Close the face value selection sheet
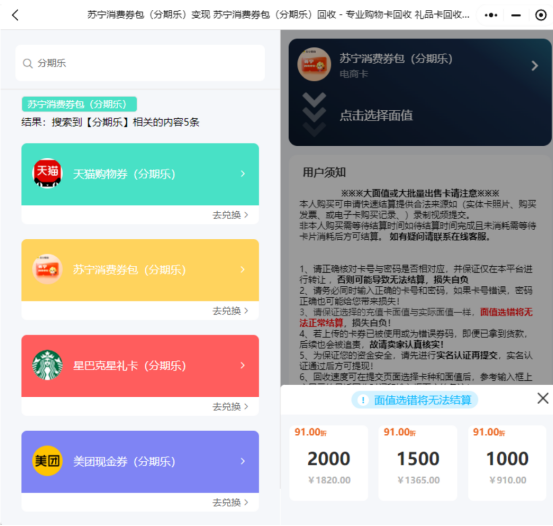Image resolution: width=553 pixels, height=526 pixels. click(x=543, y=398)
